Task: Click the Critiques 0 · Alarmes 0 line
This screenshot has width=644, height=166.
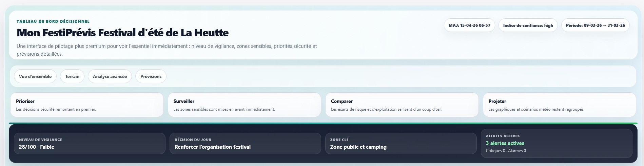Action: coord(506,151)
